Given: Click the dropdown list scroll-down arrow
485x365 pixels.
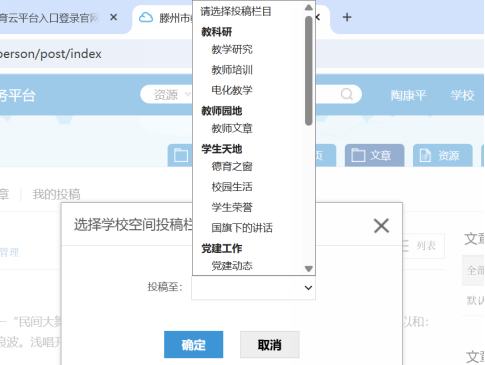Looking at the screenshot, I should click(x=309, y=269).
